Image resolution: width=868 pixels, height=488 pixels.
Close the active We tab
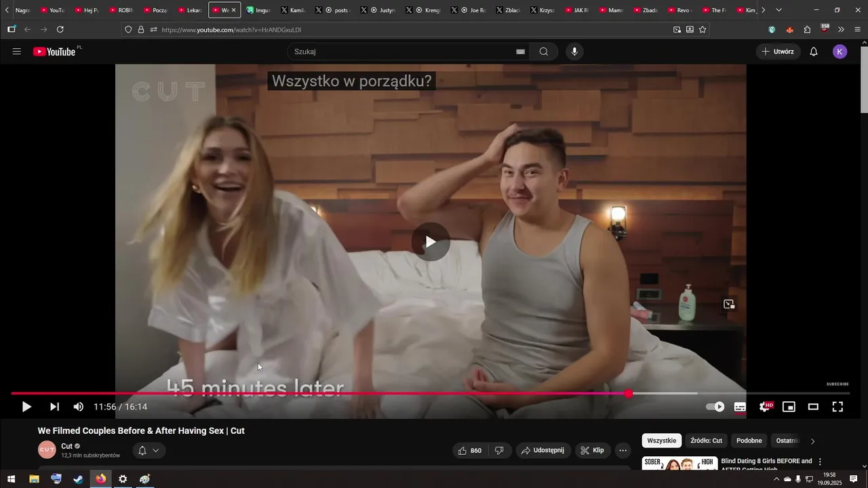[233, 10]
